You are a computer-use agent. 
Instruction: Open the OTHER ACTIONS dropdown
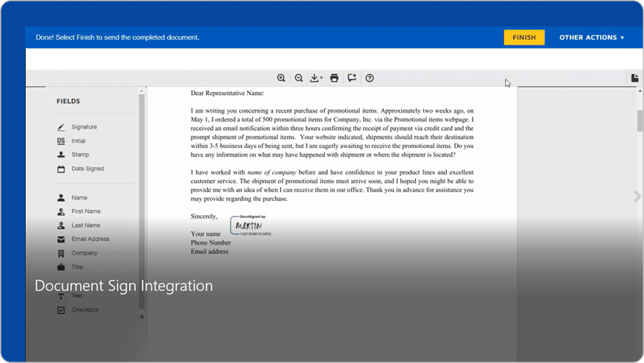tap(592, 38)
